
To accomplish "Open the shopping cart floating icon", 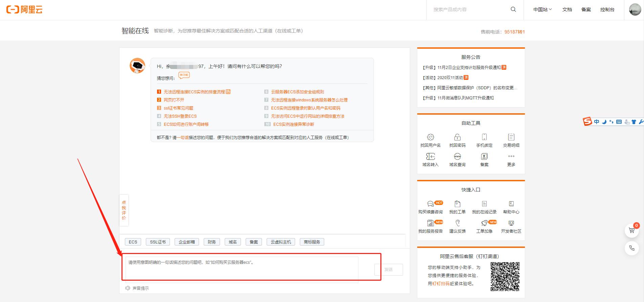I will coord(632,230).
